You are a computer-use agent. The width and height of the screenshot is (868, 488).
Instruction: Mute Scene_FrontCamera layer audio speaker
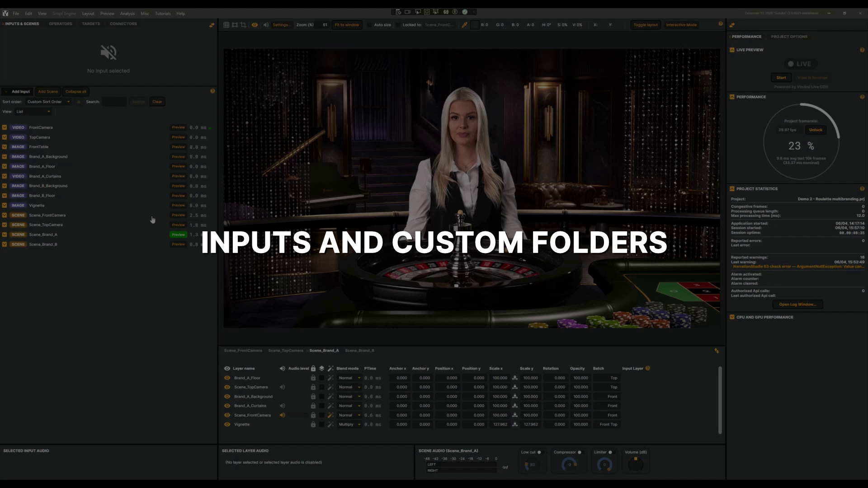[283, 415]
